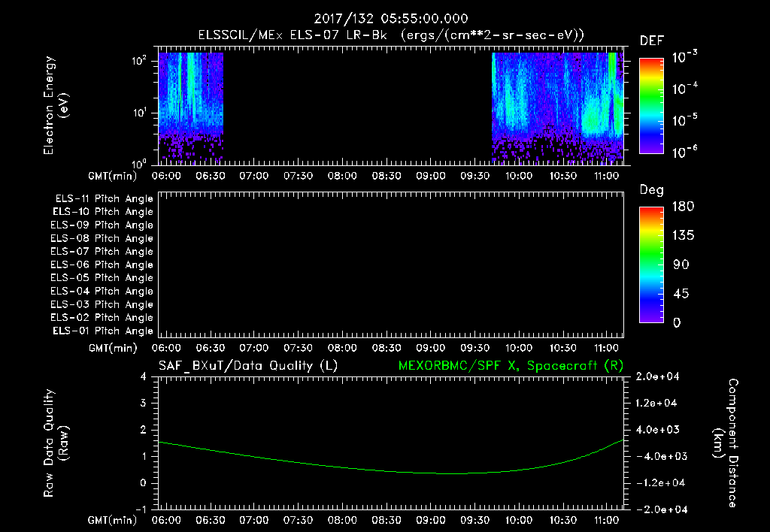The width and height of the screenshot is (770, 532).
Task: Click the left spectrogram data block near 06:15
Action: tap(191, 108)
